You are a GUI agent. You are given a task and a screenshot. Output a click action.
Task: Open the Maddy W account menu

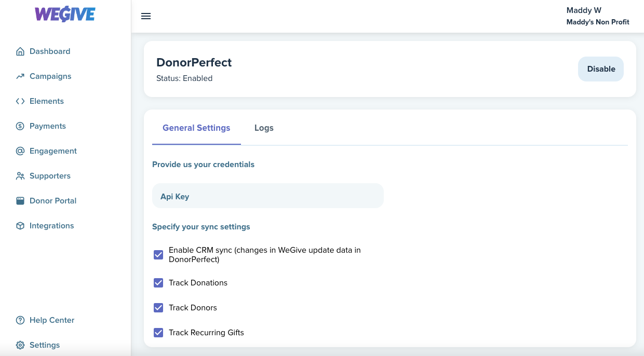584,10
